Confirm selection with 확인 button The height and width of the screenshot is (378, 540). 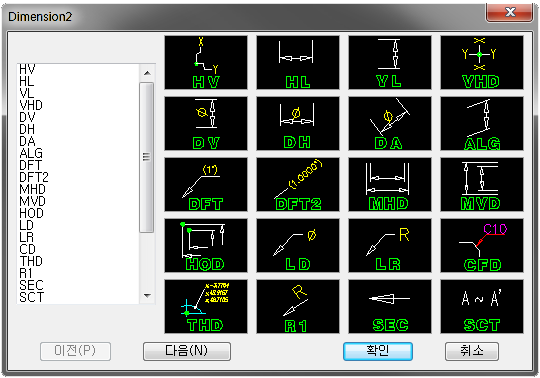point(378,351)
